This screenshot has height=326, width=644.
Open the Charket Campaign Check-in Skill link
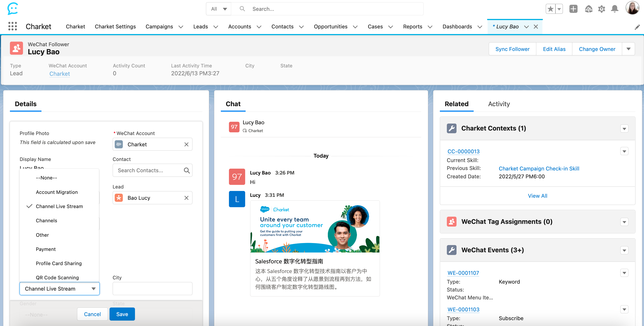[x=539, y=168]
